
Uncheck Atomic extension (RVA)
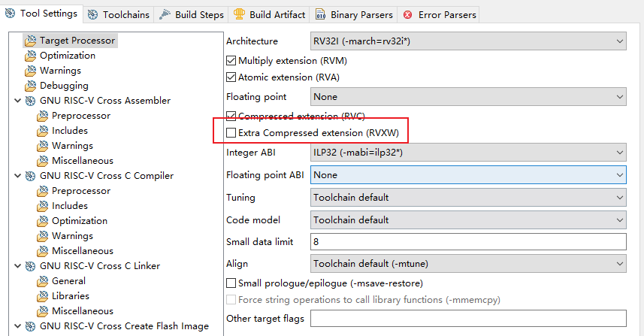(231, 77)
